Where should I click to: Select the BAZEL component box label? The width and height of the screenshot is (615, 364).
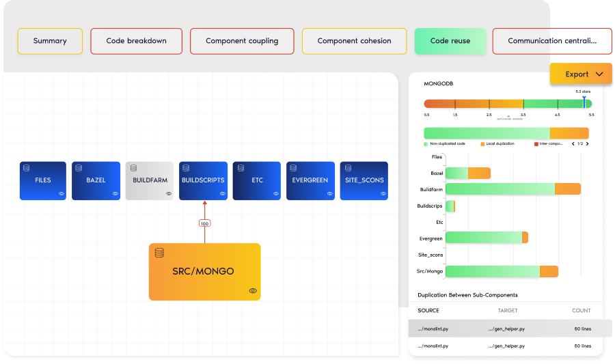point(96,180)
